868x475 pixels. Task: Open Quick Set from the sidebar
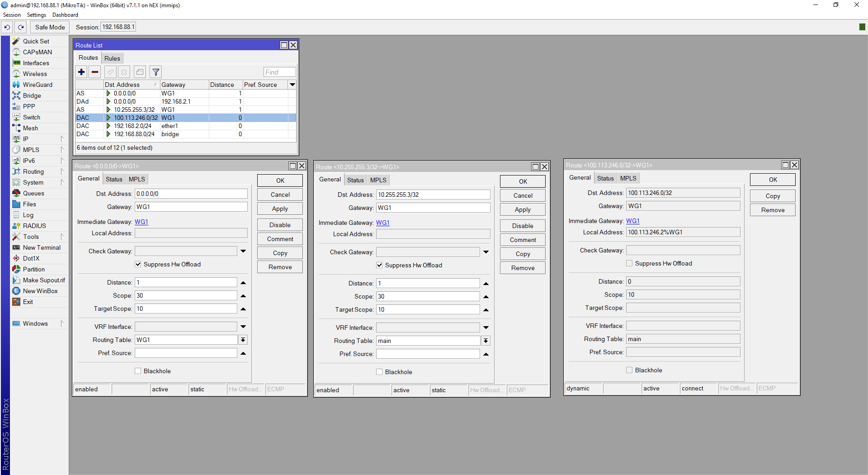pos(36,41)
